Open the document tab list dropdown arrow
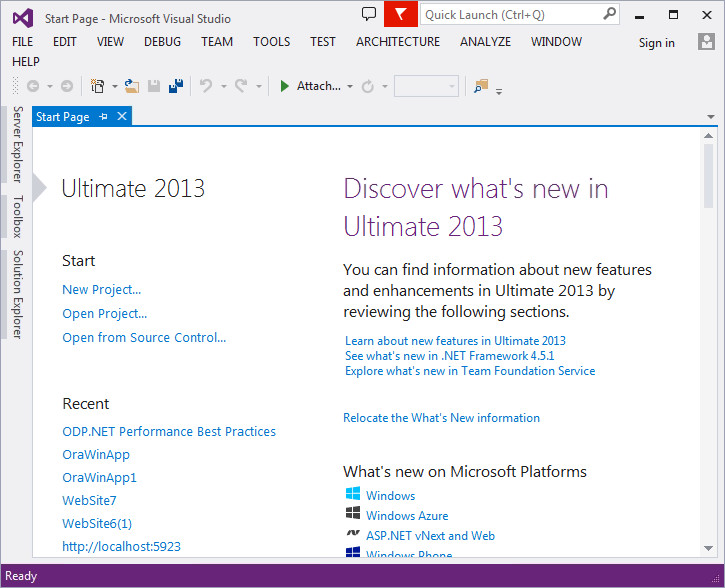 point(711,117)
